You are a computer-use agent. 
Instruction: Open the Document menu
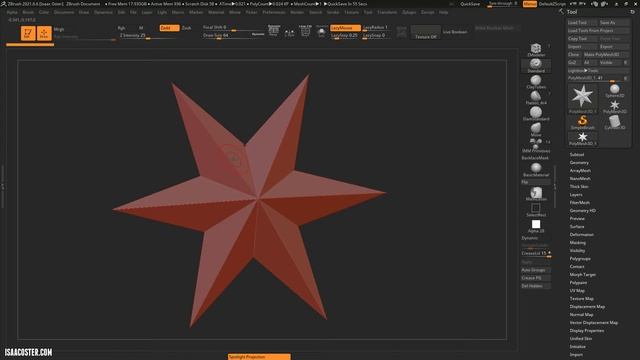tap(64, 12)
